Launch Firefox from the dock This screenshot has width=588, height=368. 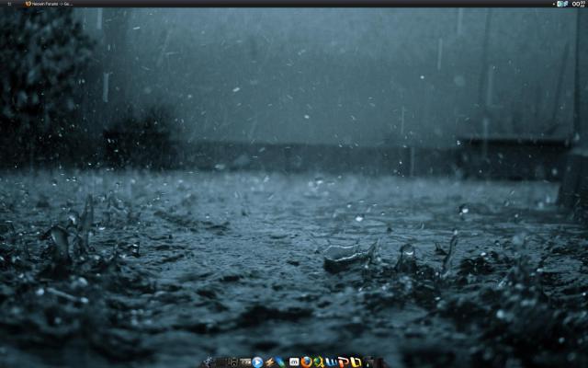point(306,362)
